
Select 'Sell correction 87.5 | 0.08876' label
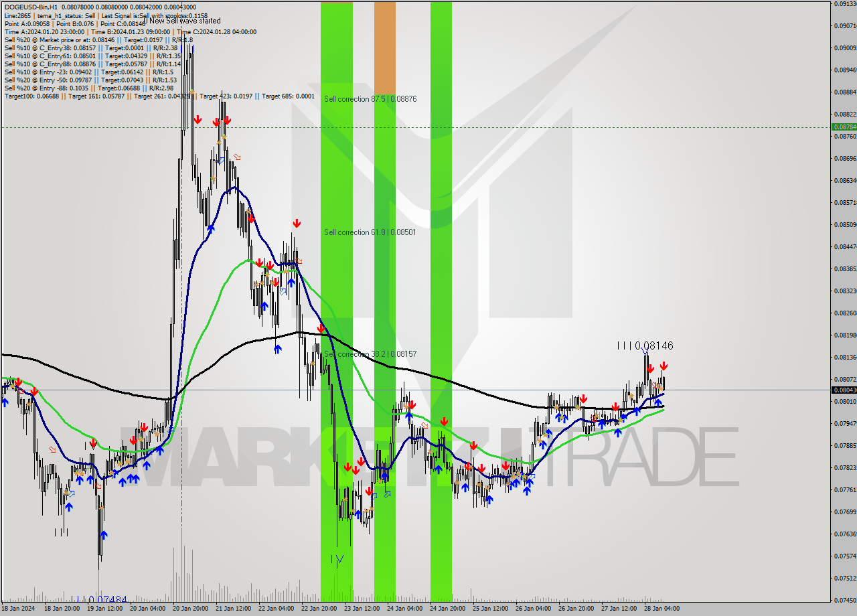pos(370,98)
